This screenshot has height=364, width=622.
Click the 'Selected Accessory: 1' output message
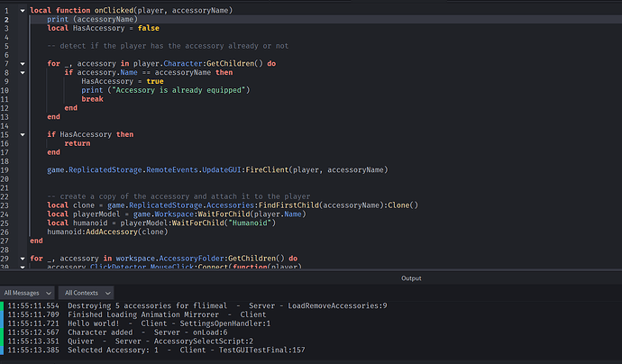pyautogui.click(x=113, y=350)
